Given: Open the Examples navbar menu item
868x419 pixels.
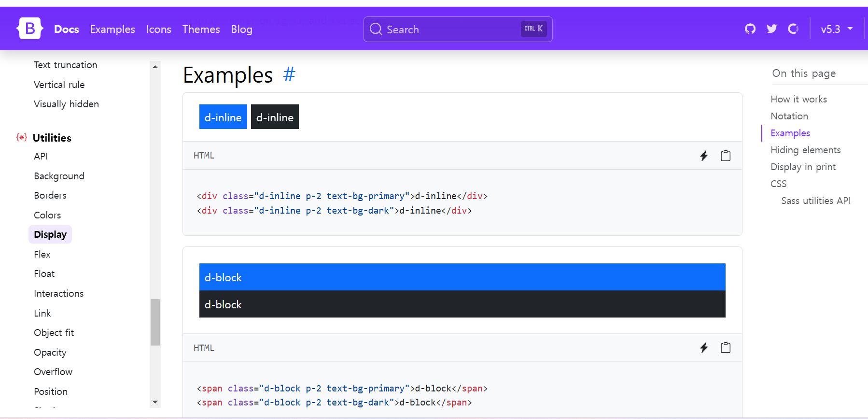Looking at the screenshot, I should tap(112, 29).
